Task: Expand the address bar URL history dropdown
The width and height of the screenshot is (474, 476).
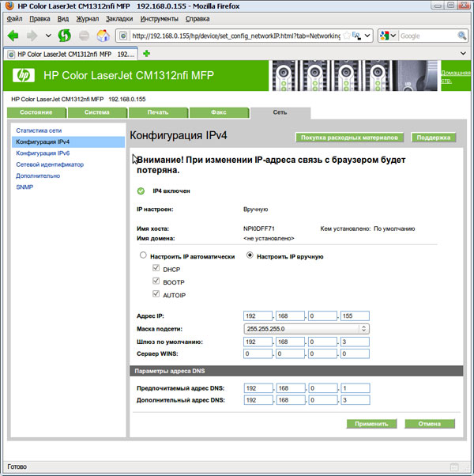Action: [x=367, y=36]
